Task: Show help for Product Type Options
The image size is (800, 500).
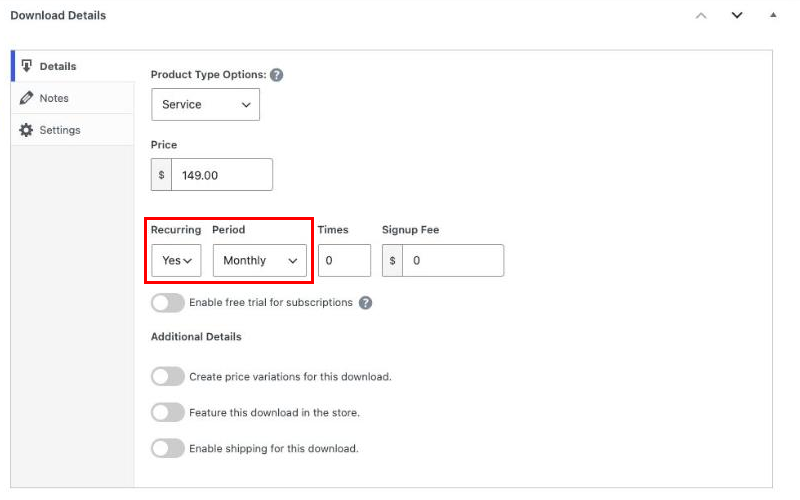Action: pos(277,75)
